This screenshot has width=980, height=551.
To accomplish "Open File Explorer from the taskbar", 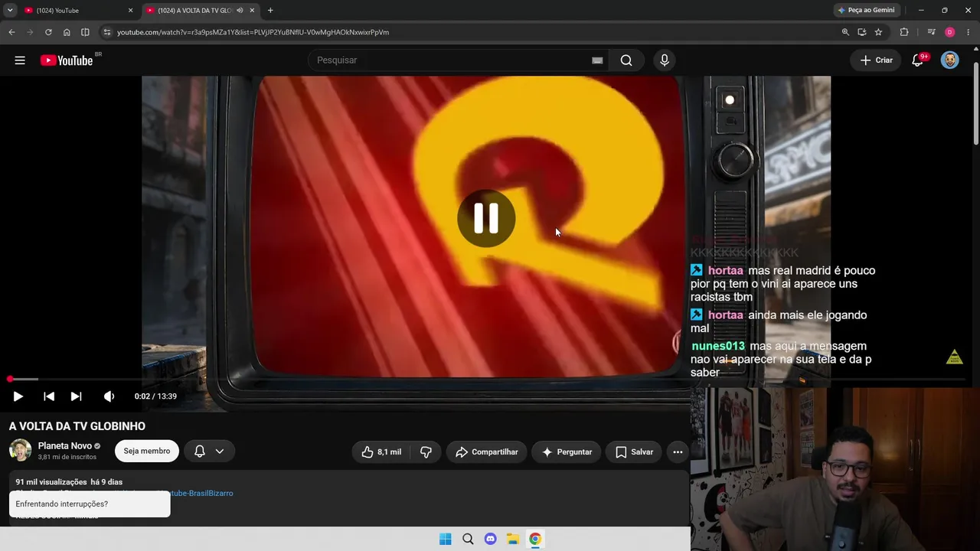I will point(513,540).
